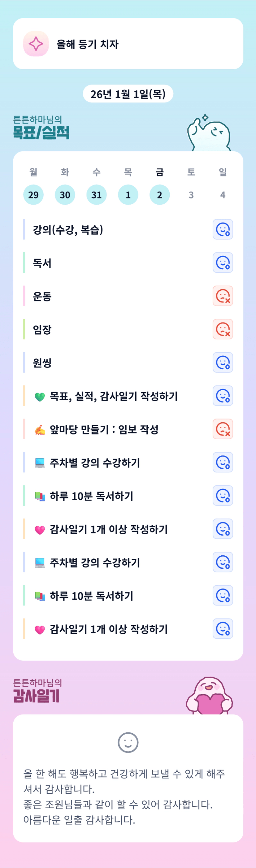
Task: Toggle the 독서 completion face
Action: point(223,263)
